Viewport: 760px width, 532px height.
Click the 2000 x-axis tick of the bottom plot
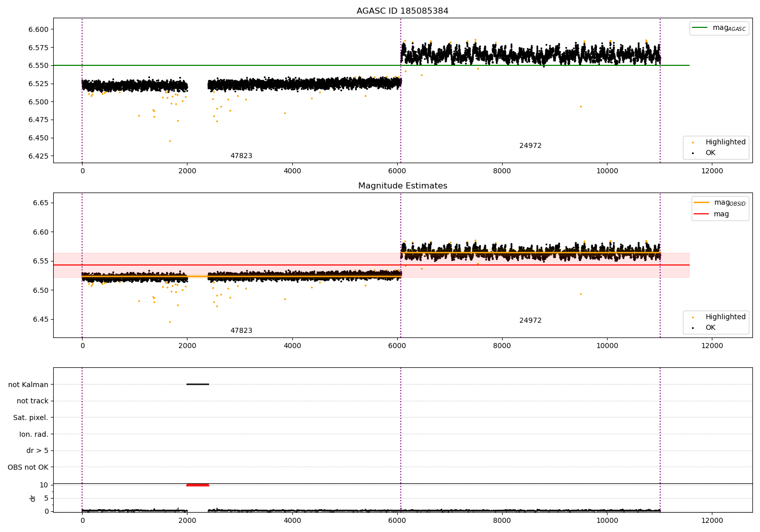click(x=187, y=521)
